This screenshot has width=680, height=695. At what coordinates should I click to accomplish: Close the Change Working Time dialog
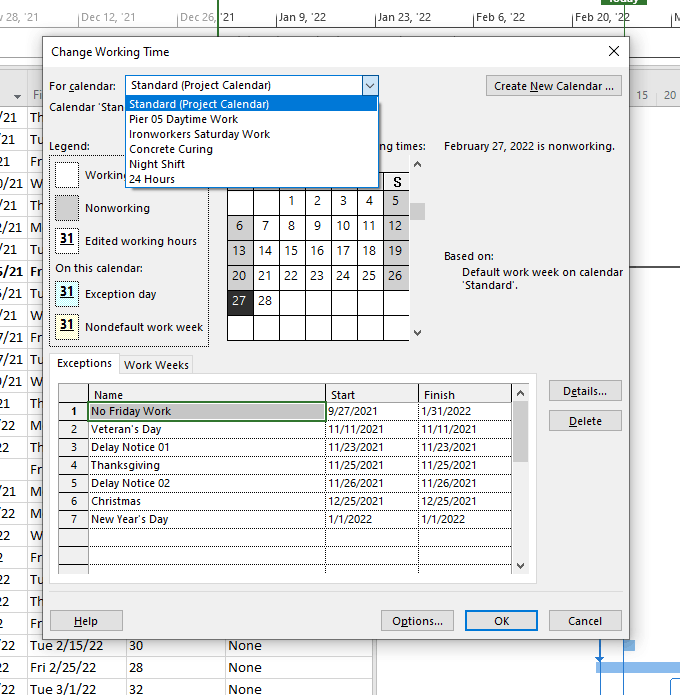(614, 51)
